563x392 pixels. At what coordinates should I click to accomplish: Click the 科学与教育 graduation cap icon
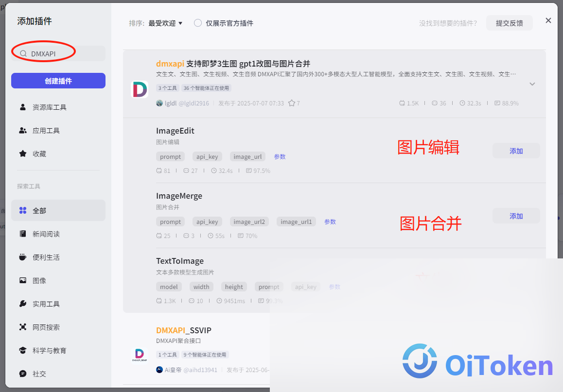pos(23,350)
